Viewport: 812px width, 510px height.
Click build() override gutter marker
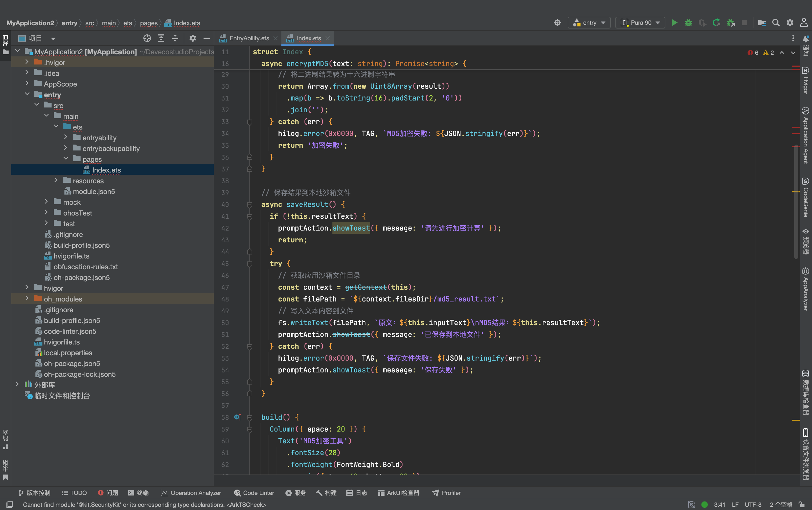click(x=238, y=417)
